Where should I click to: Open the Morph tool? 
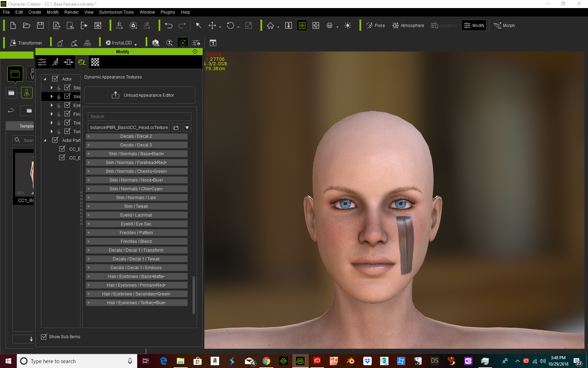tap(504, 26)
